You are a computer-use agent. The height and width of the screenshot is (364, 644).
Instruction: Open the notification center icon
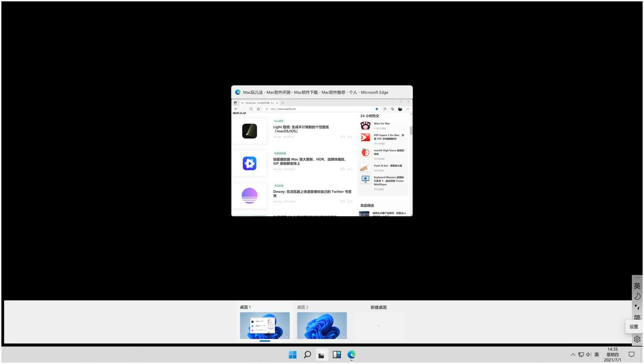click(x=631, y=354)
